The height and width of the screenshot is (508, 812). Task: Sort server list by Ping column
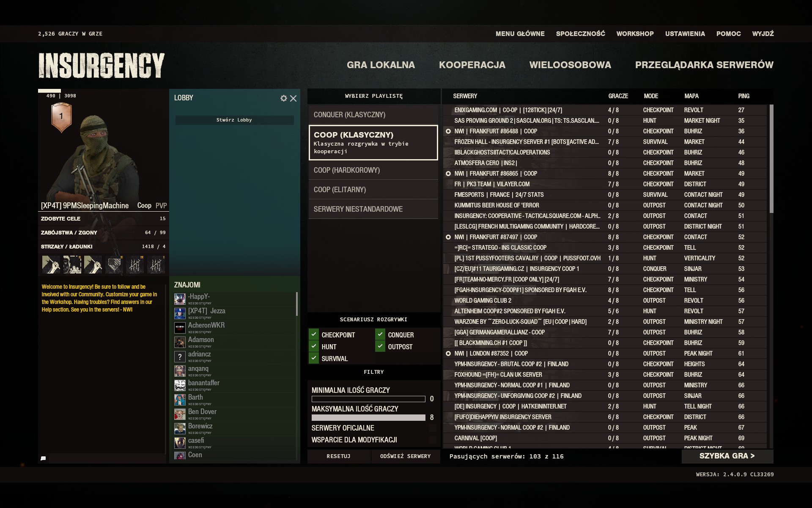tap(743, 96)
